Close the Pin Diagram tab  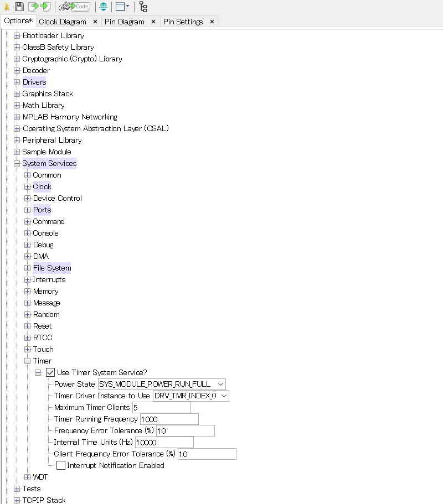pos(153,22)
